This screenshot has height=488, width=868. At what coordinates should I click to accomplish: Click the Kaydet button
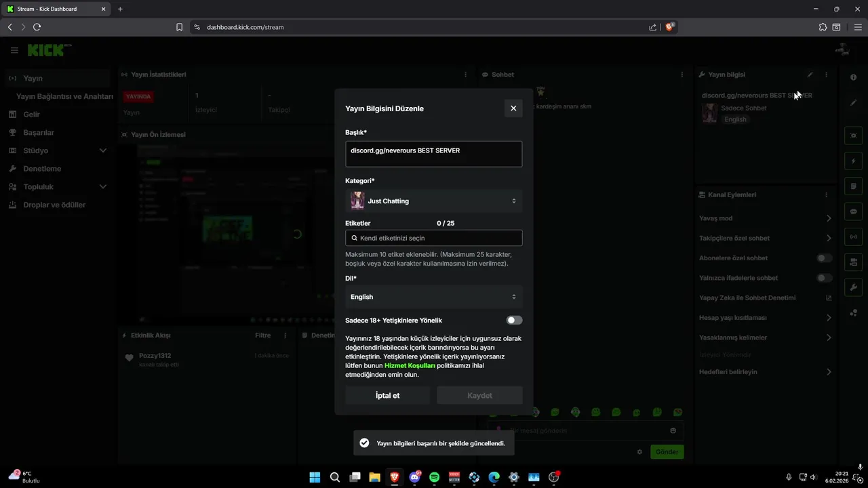(x=479, y=395)
